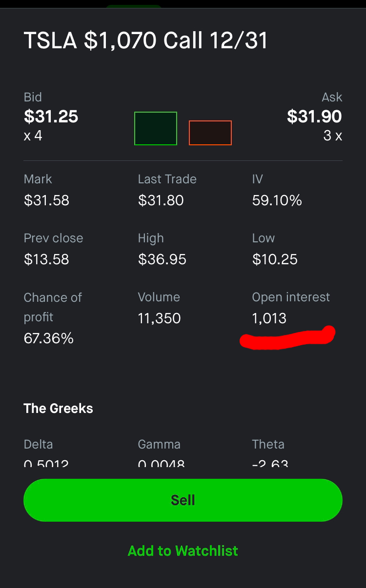
Task: Tap The Greeks section heading
Action: 58,409
